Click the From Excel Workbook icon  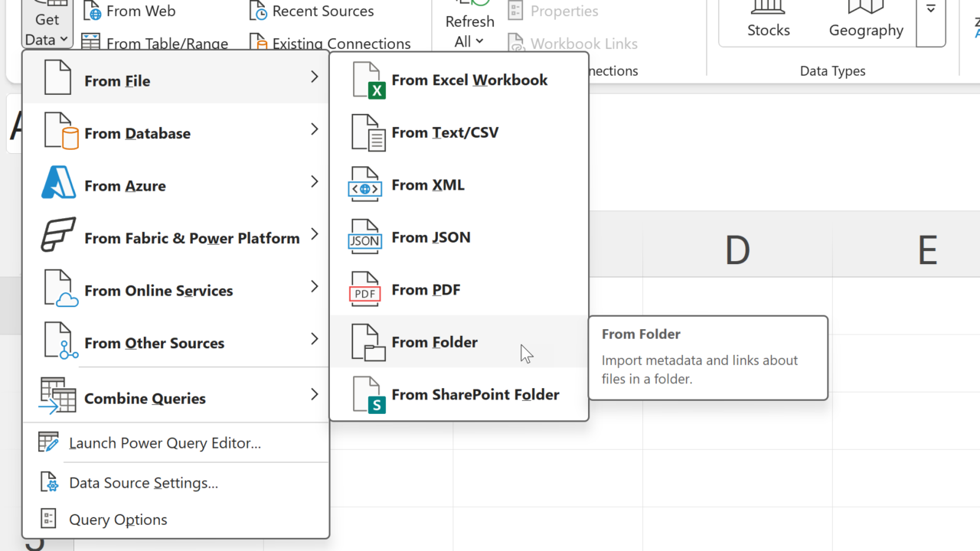[x=367, y=80]
